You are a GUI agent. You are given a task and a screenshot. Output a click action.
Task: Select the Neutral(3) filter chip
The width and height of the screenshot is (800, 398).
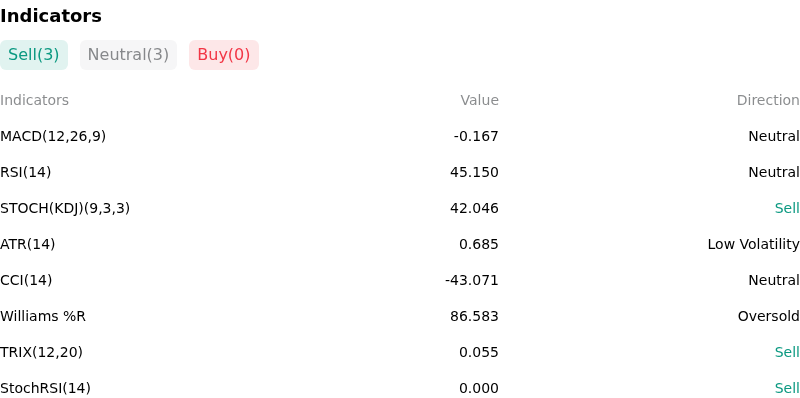[x=128, y=55]
